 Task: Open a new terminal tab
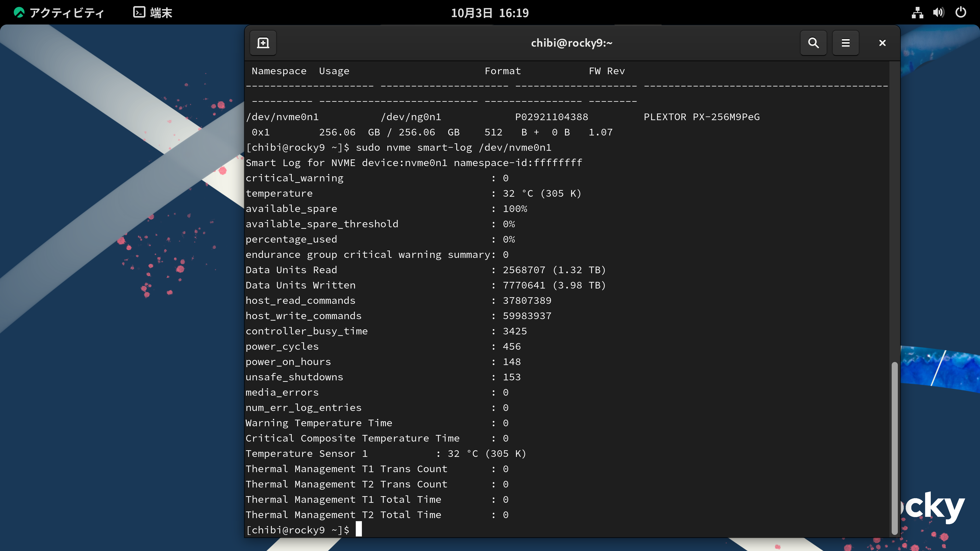pyautogui.click(x=263, y=43)
